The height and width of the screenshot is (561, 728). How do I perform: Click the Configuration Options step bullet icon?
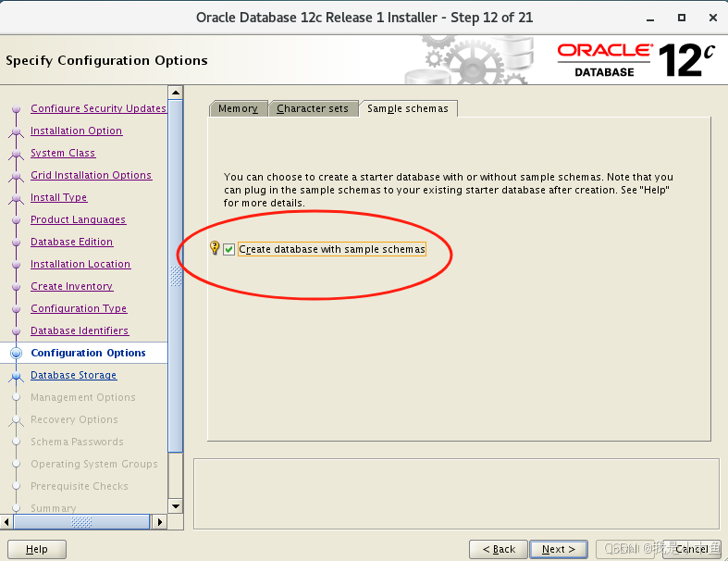(17, 354)
